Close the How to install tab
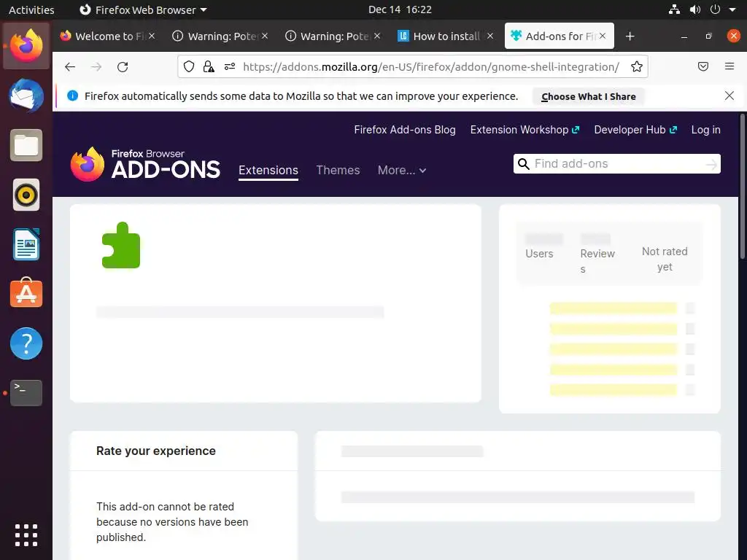This screenshot has height=560, width=747. click(489, 36)
